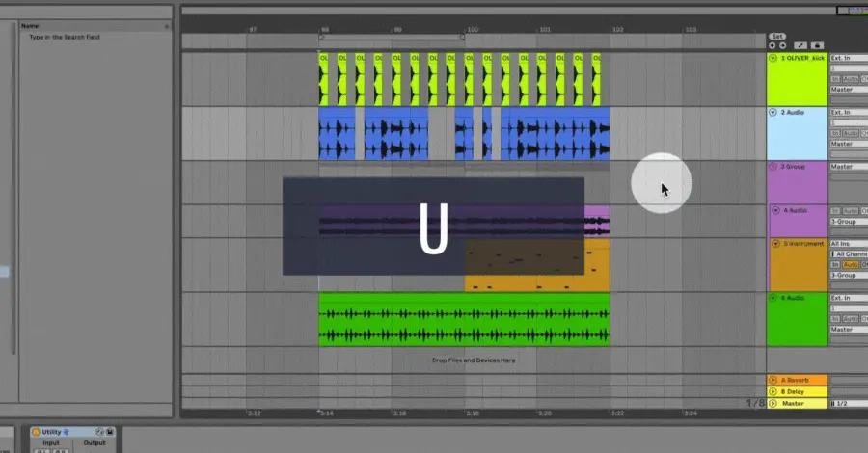The width and height of the screenshot is (868, 453).
Task: Select the green clip on 6 Audio track
Action: click(x=464, y=319)
